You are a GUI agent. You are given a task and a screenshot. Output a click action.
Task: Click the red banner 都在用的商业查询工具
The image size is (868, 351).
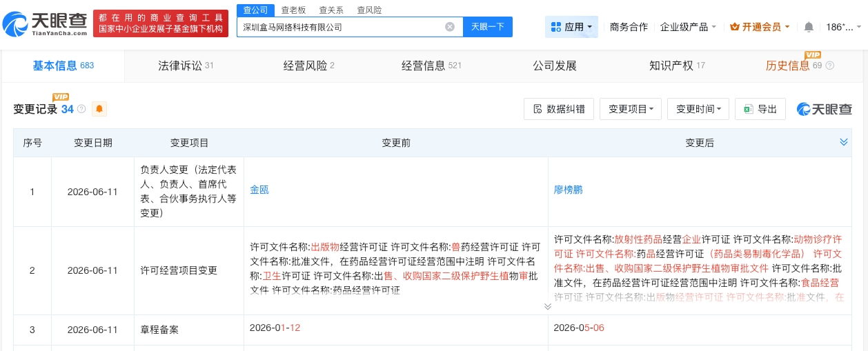tap(161, 23)
